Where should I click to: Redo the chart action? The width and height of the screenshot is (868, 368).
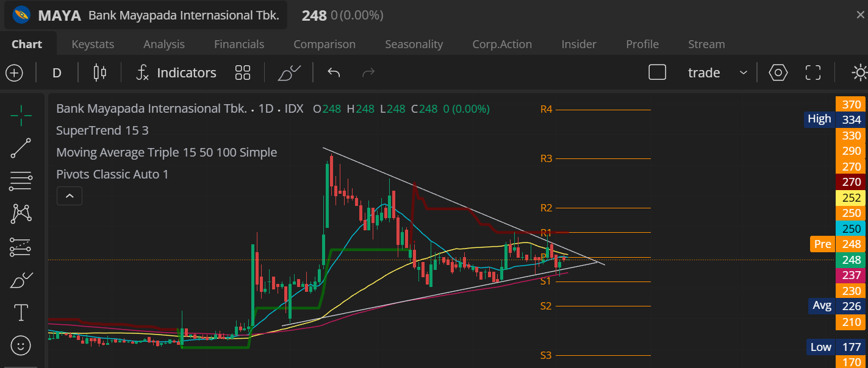click(x=368, y=73)
